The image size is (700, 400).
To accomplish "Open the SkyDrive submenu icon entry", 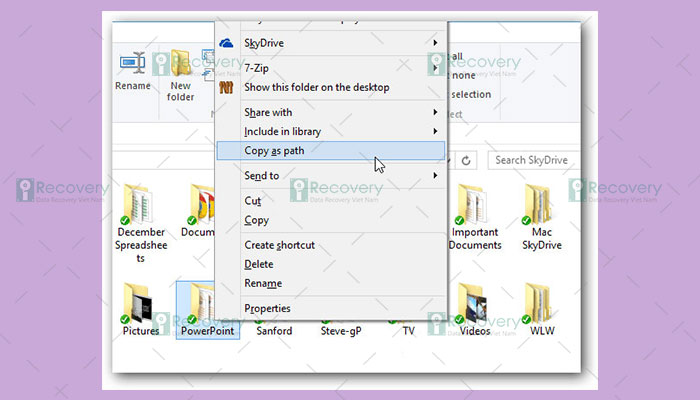I will (x=226, y=43).
